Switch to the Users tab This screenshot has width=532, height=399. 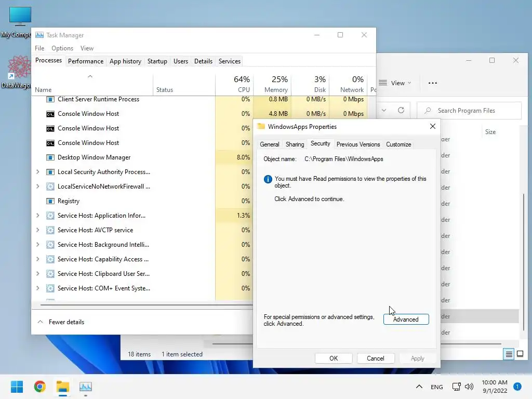[x=180, y=61]
